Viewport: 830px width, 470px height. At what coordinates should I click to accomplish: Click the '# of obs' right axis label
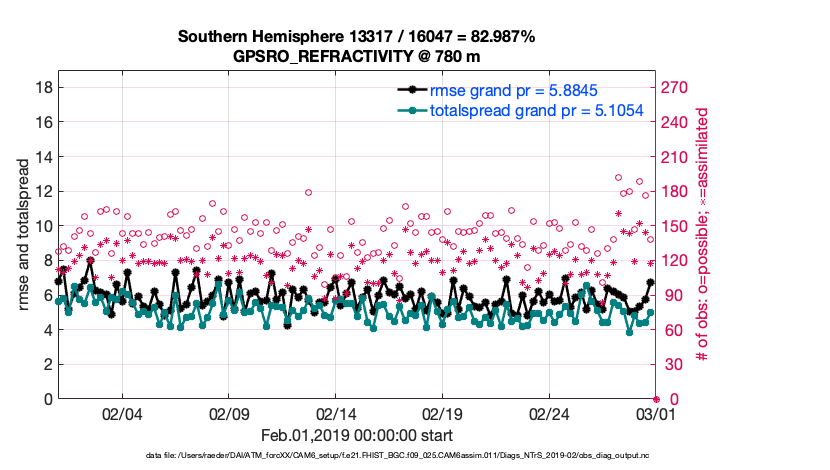point(703,235)
